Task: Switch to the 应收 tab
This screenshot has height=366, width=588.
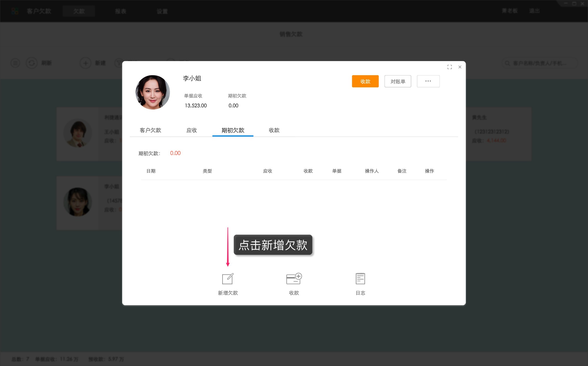Action: [192, 130]
